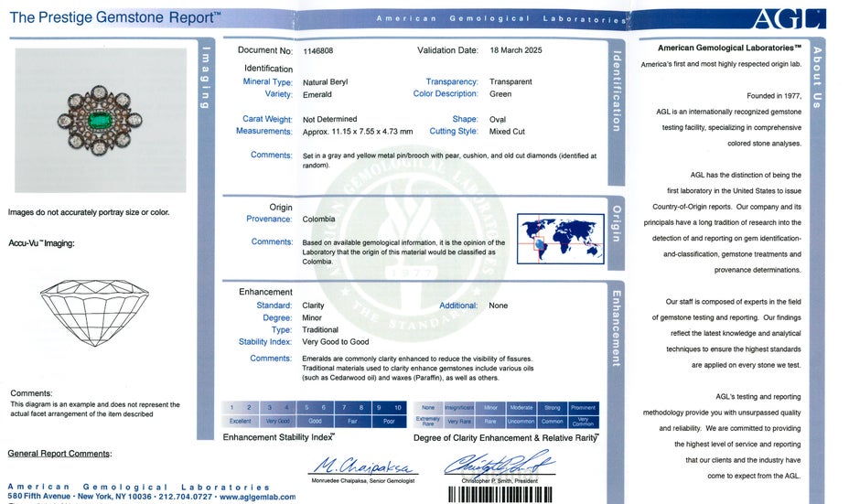Click the green AGL seal watermark
849x504 pixels.
click(x=411, y=243)
